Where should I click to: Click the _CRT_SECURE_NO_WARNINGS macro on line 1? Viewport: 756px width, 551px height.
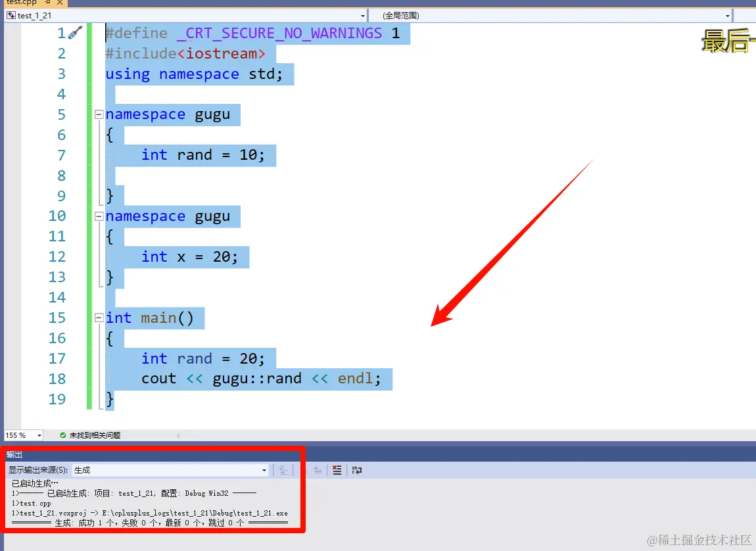(x=279, y=34)
